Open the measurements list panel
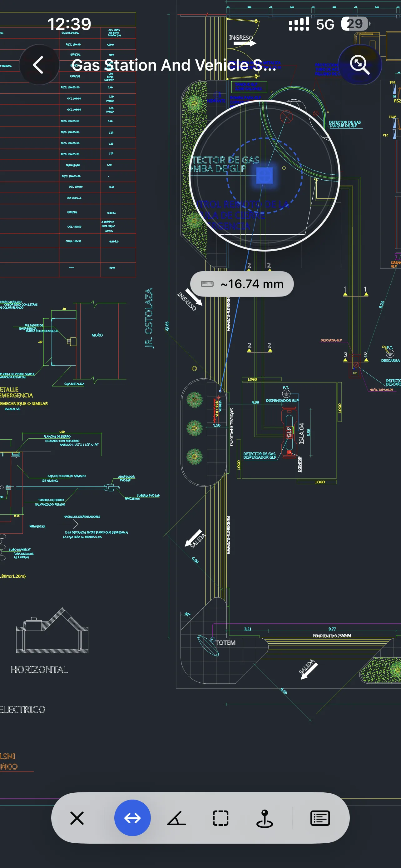This screenshot has width=401, height=868. 320,818
